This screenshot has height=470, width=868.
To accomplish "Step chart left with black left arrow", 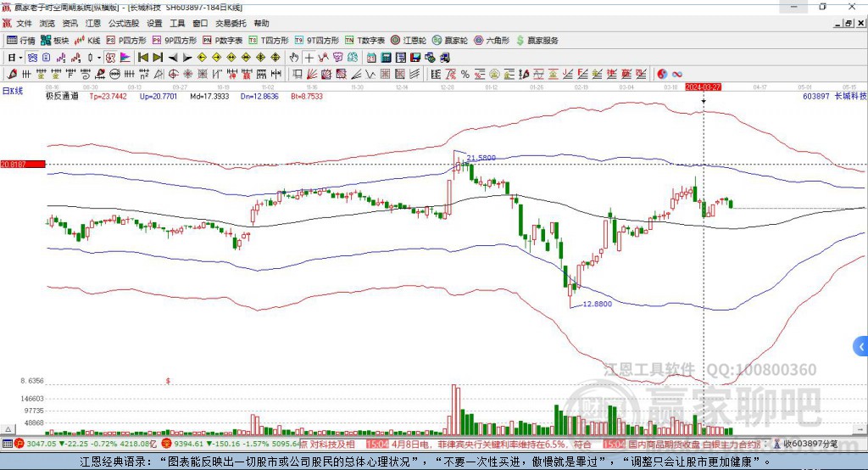I will click(173, 58).
